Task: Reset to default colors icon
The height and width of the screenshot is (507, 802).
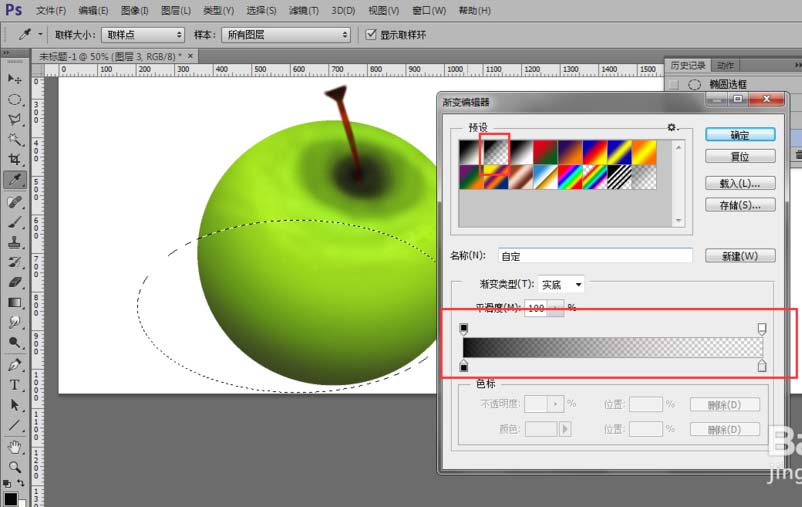Action: point(7,483)
